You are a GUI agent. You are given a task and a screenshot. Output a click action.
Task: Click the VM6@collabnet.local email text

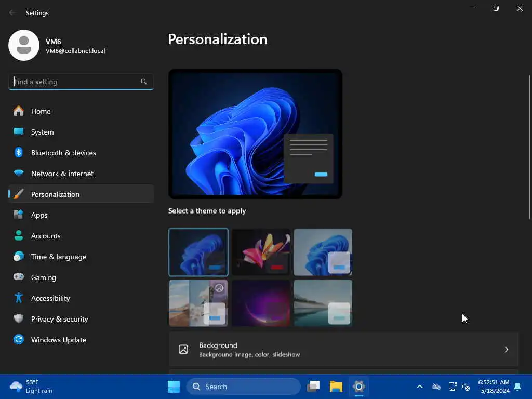coord(75,51)
